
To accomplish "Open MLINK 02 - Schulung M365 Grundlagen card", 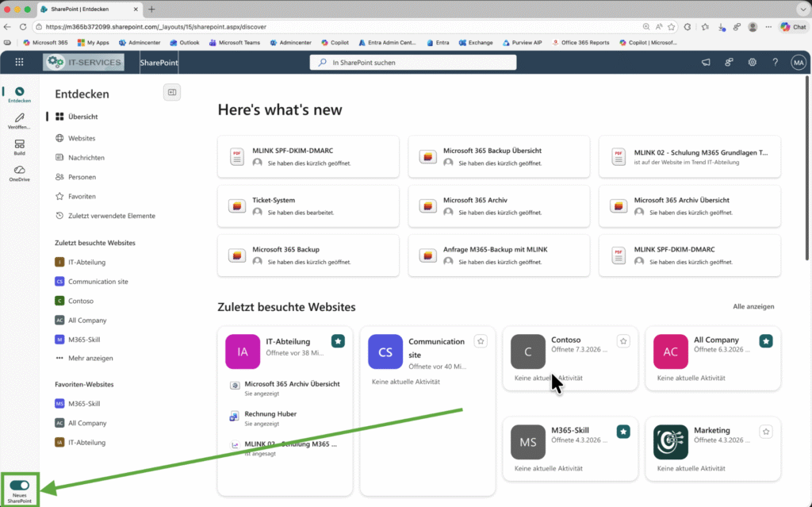I will point(690,156).
